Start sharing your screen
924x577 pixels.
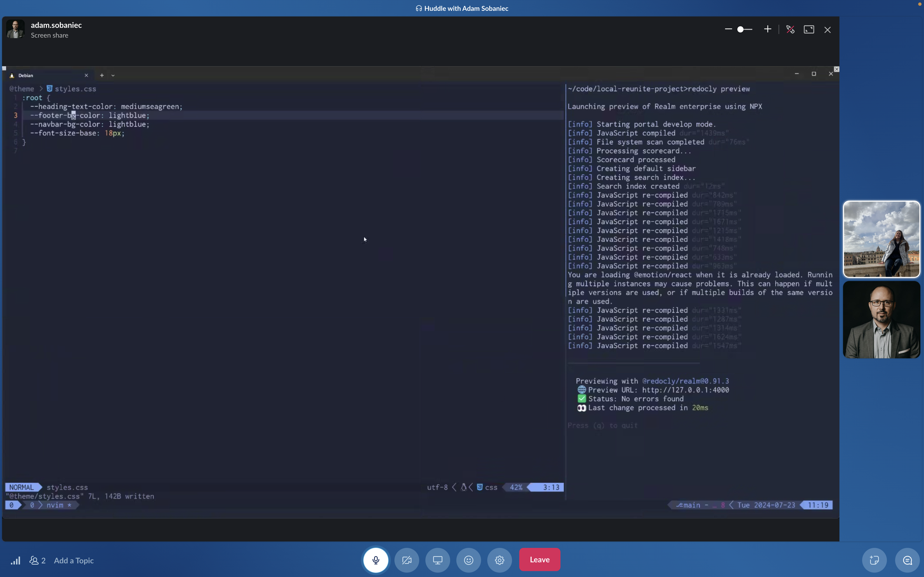pos(438,560)
